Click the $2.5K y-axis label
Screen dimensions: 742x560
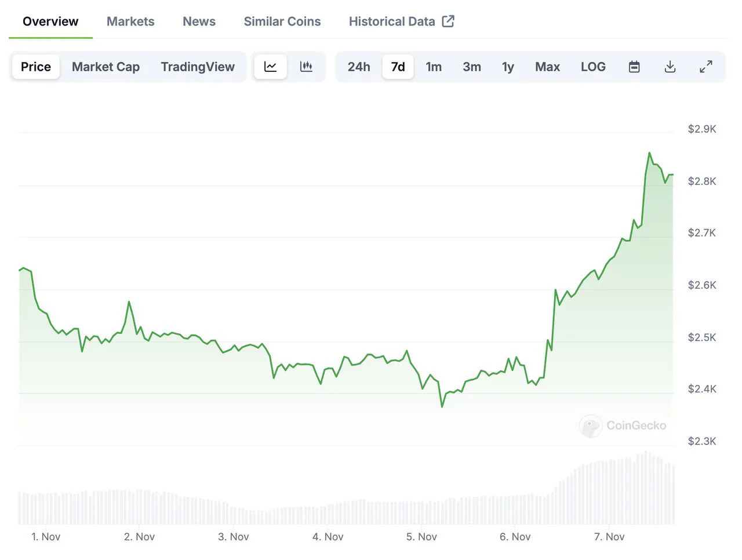point(702,337)
